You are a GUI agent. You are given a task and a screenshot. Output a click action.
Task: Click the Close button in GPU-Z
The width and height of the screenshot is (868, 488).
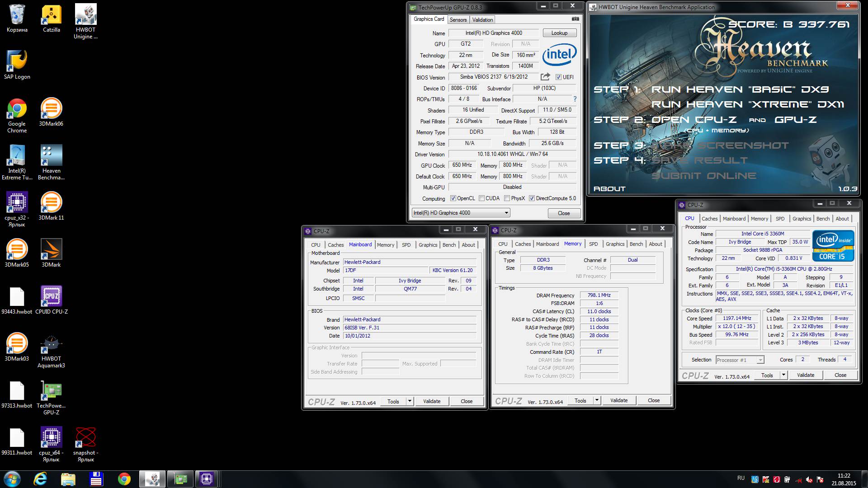point(564,213)
